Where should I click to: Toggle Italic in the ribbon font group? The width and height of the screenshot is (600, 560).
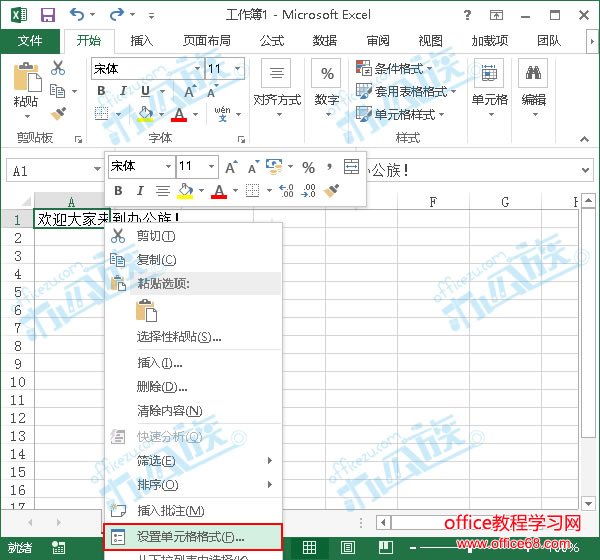pos(123,91)
